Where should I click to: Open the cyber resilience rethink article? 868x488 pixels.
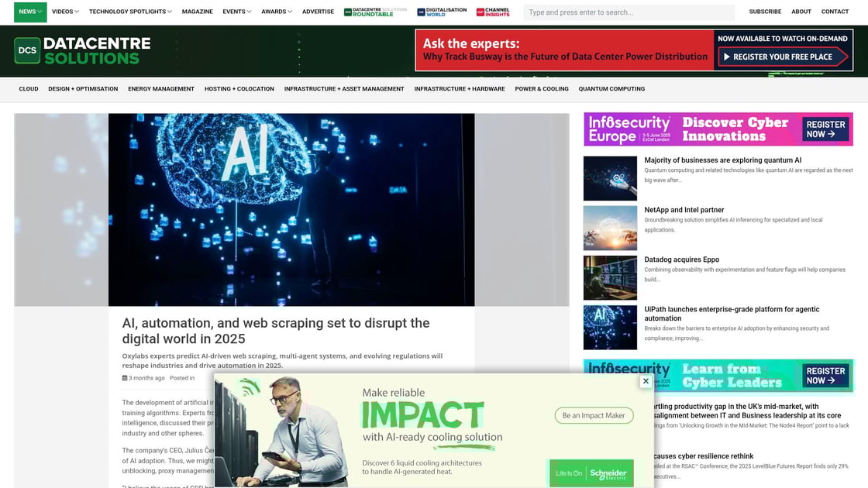pyautogui.click(x=703, y=456)
